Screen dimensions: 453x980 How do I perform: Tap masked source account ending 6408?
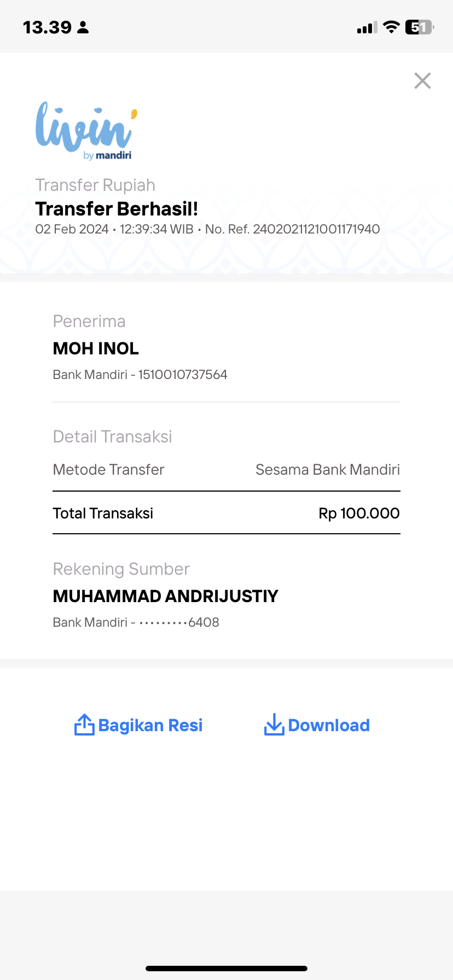179,622
